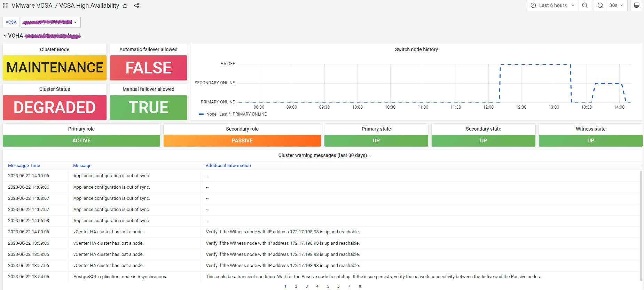The width and height of the screenshot is (644, 290).
Task: Click the SECONDARY ONLINE axis label
Action: point(215,83)
